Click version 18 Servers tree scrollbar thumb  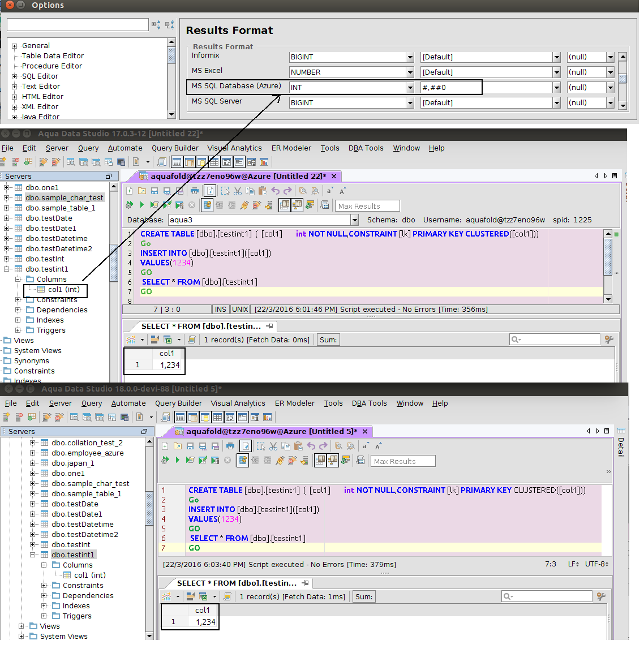tap(149, 508)
